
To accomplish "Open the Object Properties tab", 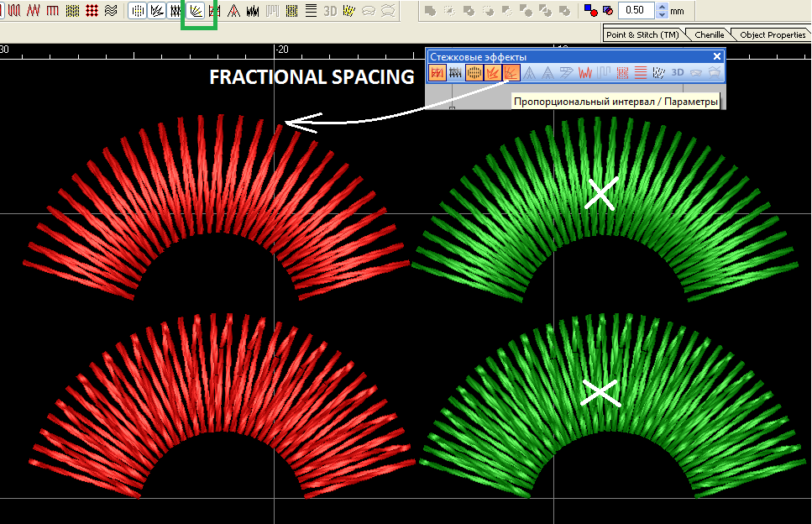I will 773,35.
